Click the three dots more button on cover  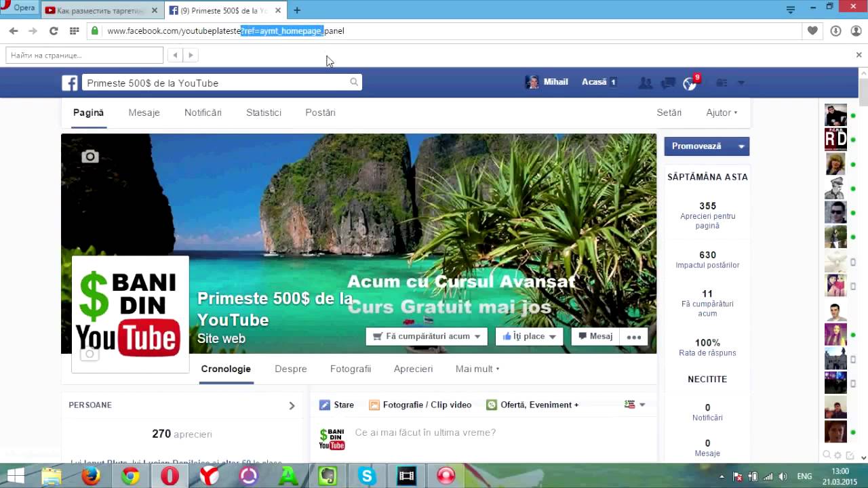634,337
